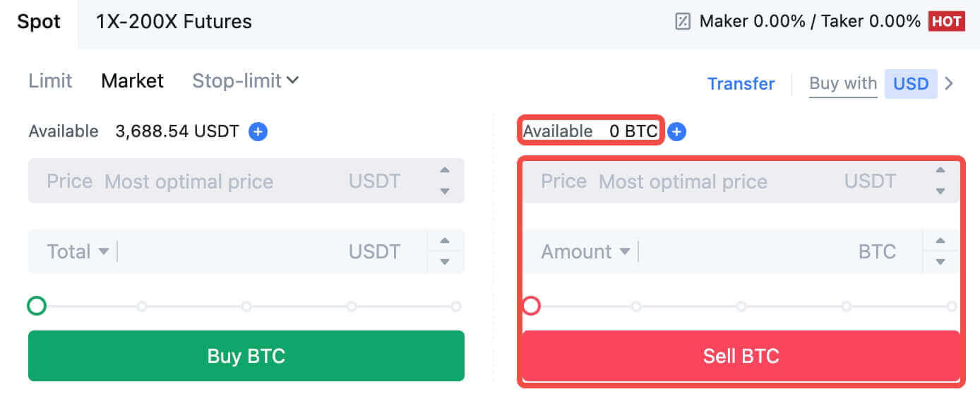The image size is (980, 394).
Task: Click the blue plus icon beside BTC balance
Action: [676, 131]
